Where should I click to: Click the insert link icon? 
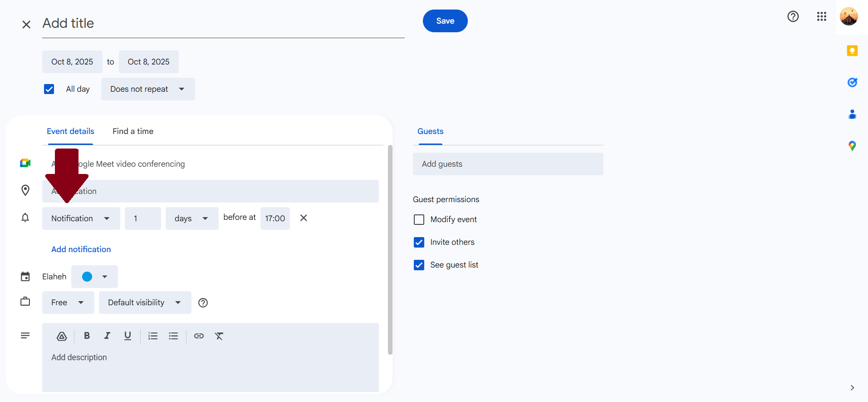(x=199, y=336)
